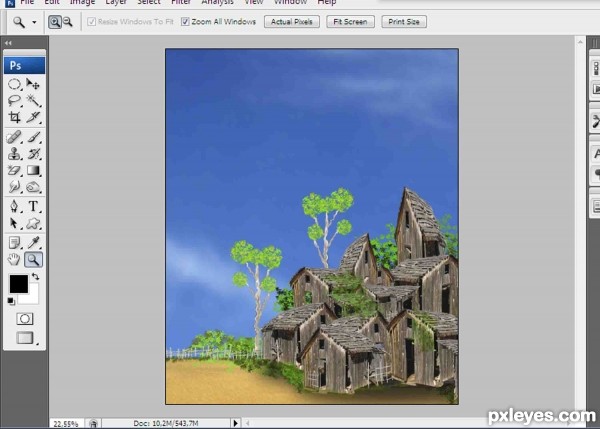
Task: Click the Actual Pixels button
Action: [x=292, y=22]
